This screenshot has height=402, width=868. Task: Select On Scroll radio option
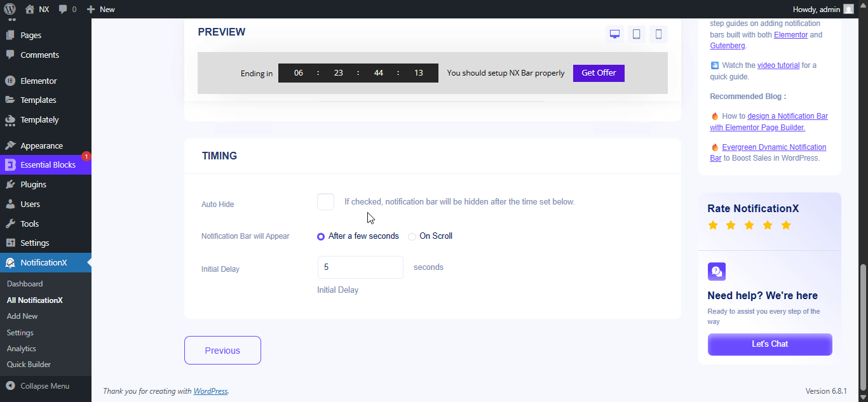click(x=412, y=236)
